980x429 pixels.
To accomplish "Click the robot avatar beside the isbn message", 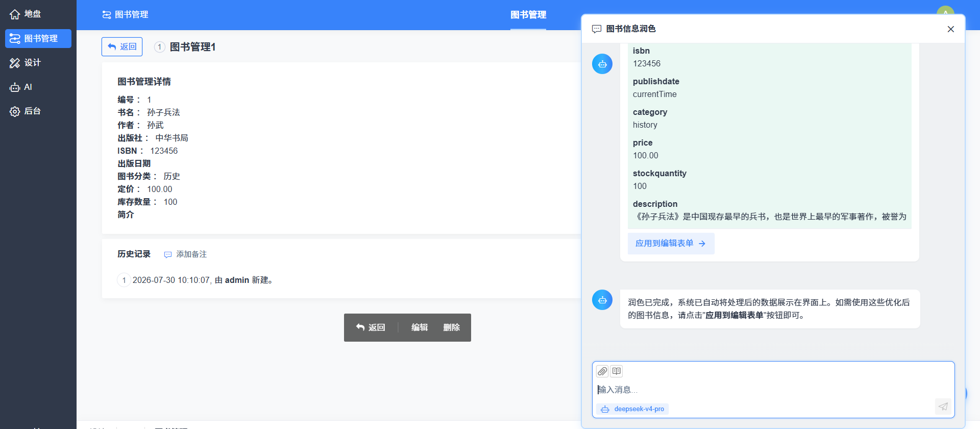I will coord(602,64).
